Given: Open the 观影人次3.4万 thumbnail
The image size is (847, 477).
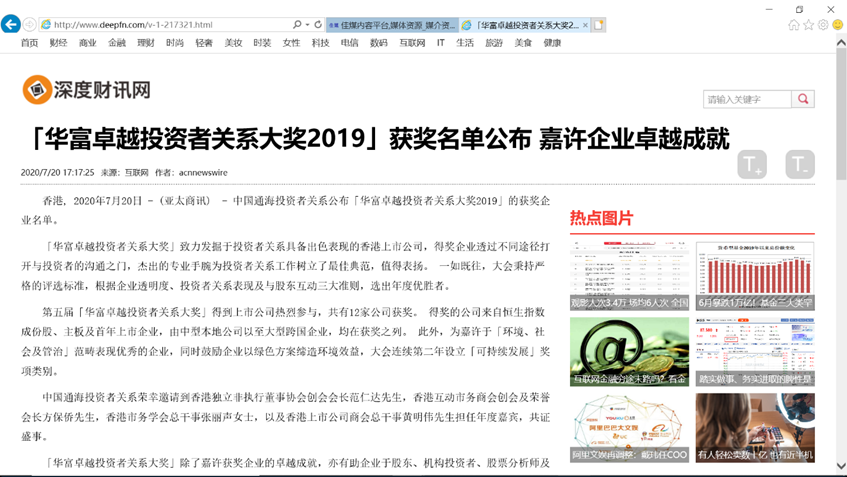Looking at the screenshot, I should click(629, 276).
